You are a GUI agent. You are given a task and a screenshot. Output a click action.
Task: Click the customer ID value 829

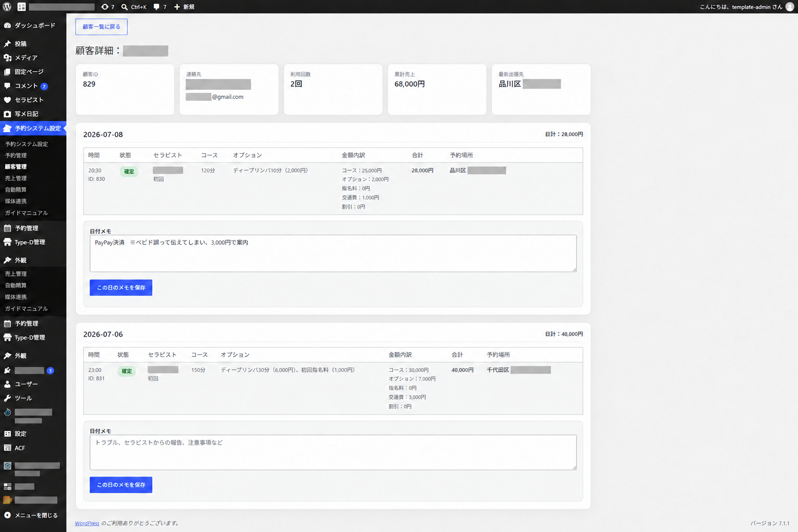tap(89, 84)
